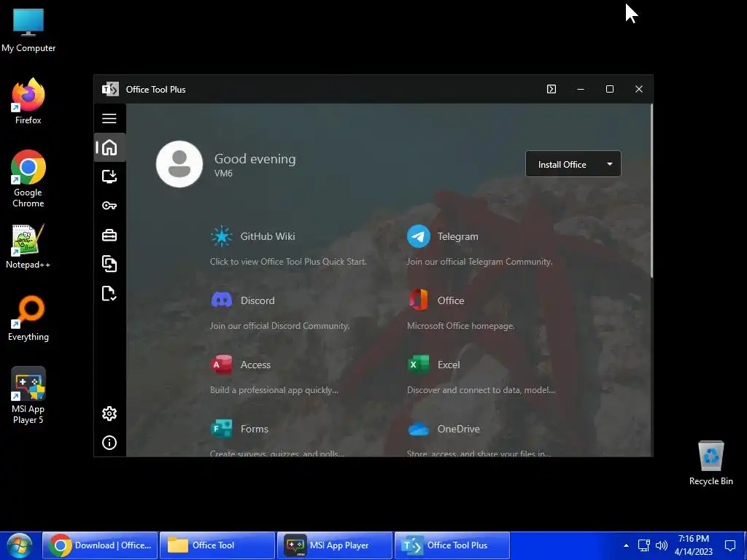Open the document conversion sidebar icon

pos(109,264)
